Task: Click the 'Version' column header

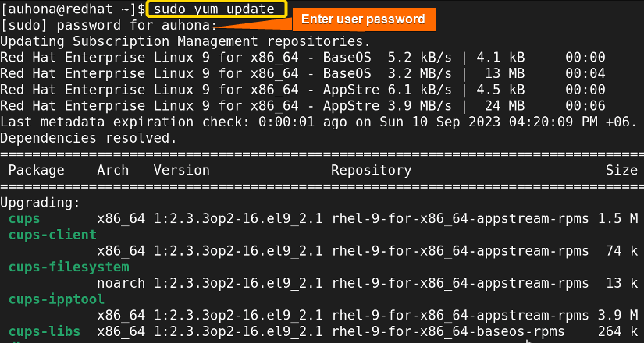Action: (x=182, y=170)
